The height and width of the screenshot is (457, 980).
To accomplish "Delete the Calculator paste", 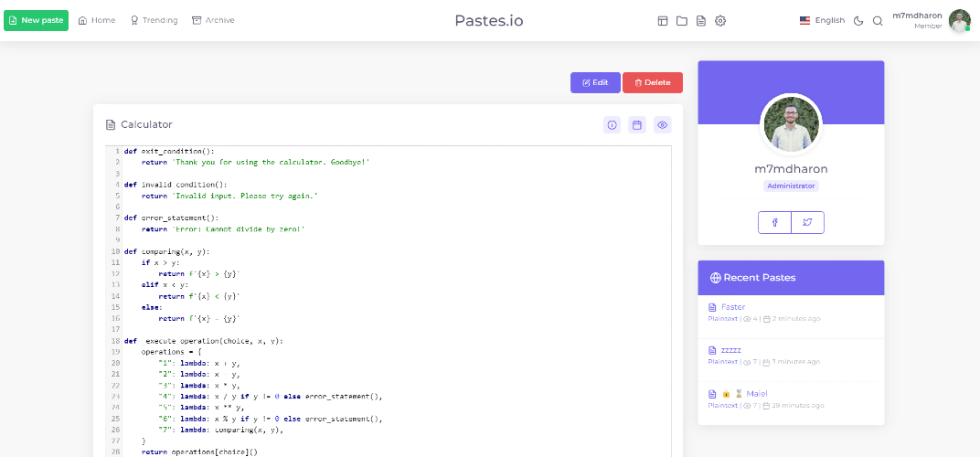I will coord(653,82).
